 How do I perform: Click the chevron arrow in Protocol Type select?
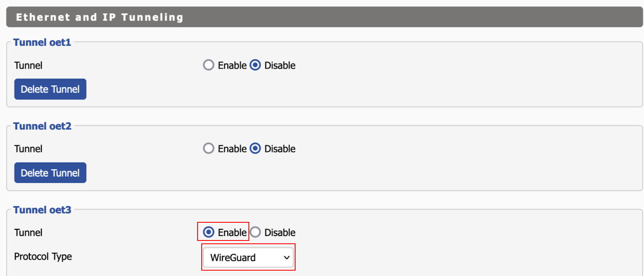286,258
